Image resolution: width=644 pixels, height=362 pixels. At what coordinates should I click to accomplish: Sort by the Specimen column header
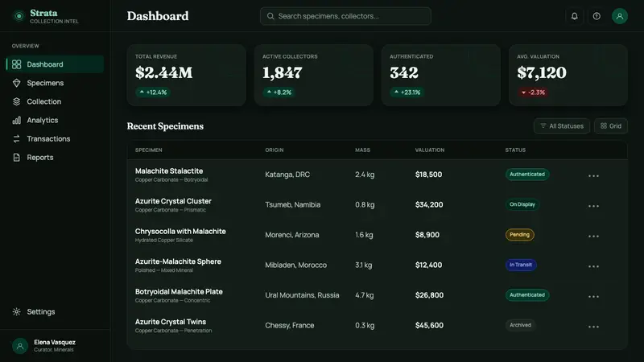click(x=149, y=150)
